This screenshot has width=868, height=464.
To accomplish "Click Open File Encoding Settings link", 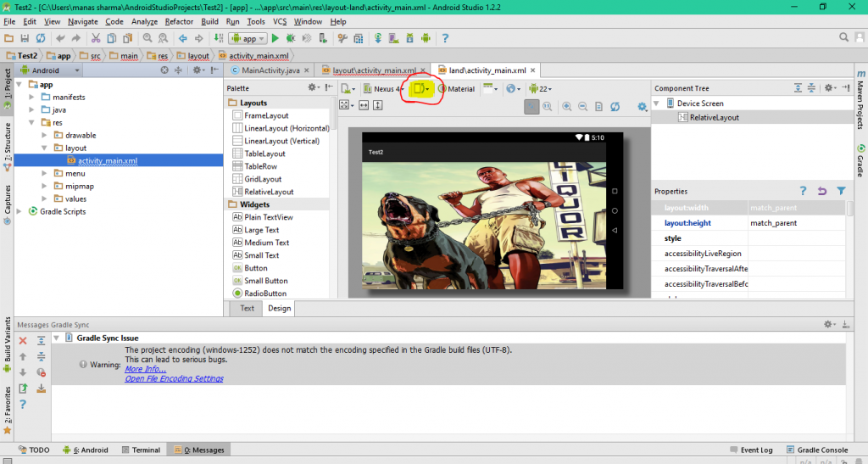I will tap(175, 378).
